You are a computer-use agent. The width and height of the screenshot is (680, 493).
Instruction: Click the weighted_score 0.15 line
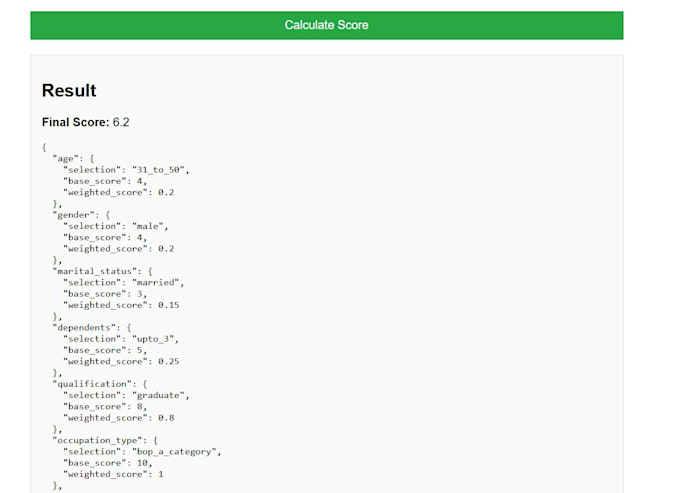click(x=121, y=305)
